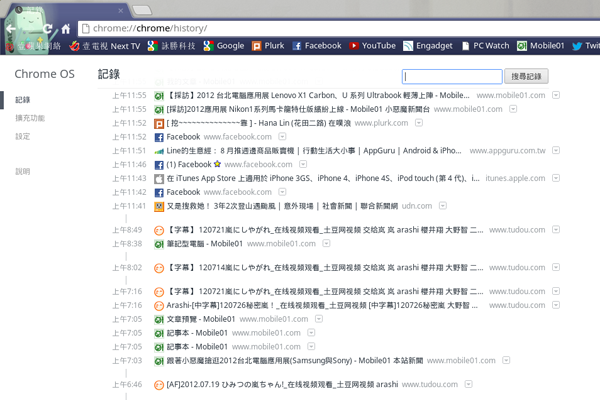
Task: Open the Line的生意經 AppGuru history entry
Action: click(x=314, y=151)
